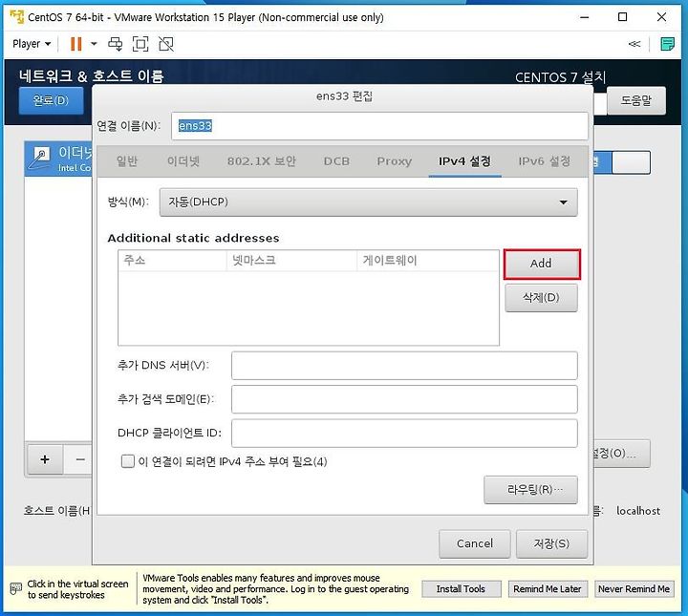Click Remind Me Later button

(548, 589)
